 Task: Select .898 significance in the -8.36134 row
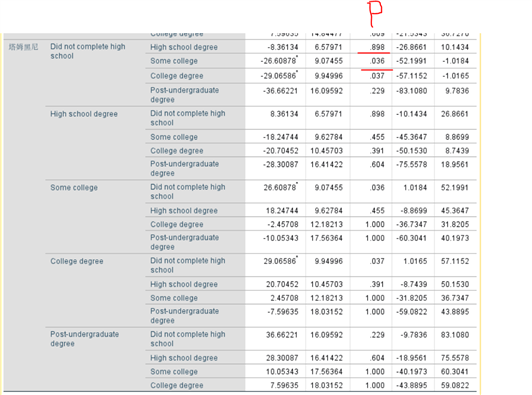(x=377, y=47)
